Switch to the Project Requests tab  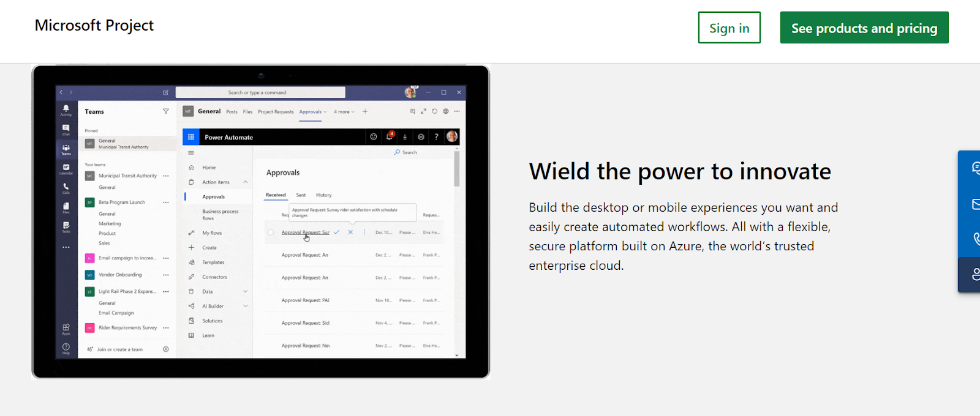(x=276, y=112)
